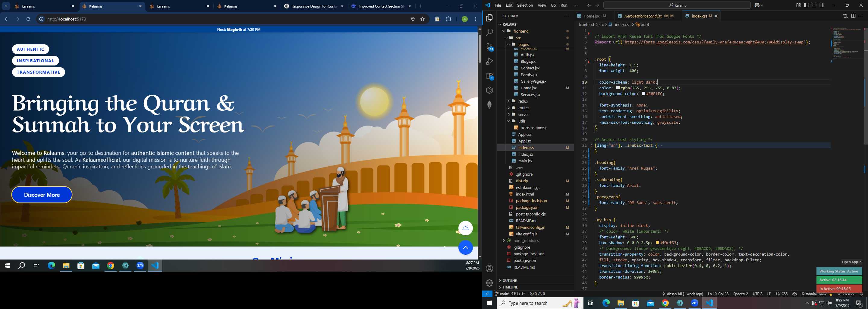Bookmark this tab with star icon

point(423,19)
